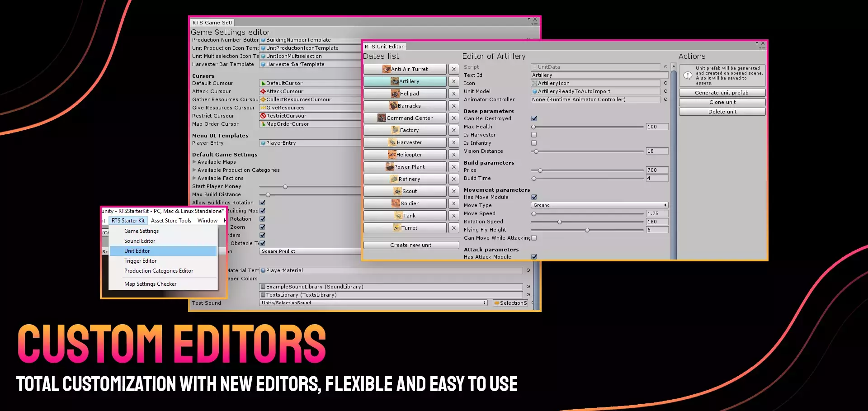
Task: Enable the Is Harvester checkbox
Action: coord(534,135)
